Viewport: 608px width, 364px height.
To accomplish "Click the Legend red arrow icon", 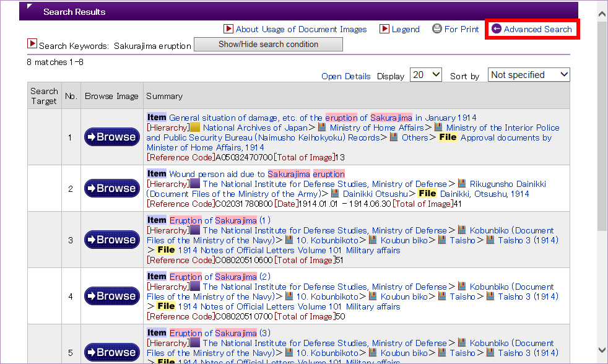I will coord(384,28).
